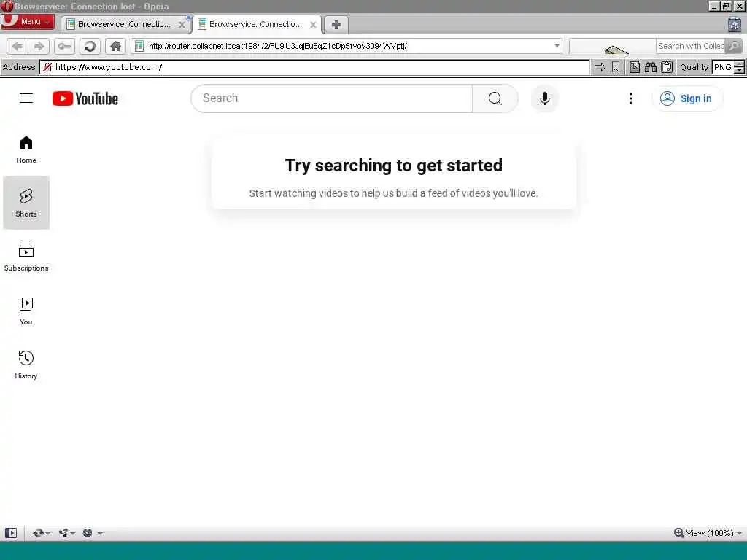Click the Browservice Address field
Screen dimensions: 747x560
pos(314,67)
